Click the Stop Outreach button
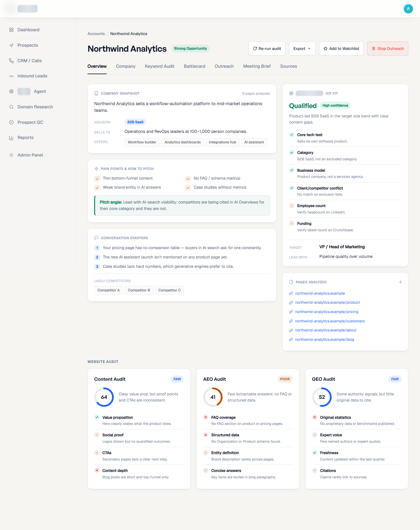420x530 pixels. (x=388, y=48)
